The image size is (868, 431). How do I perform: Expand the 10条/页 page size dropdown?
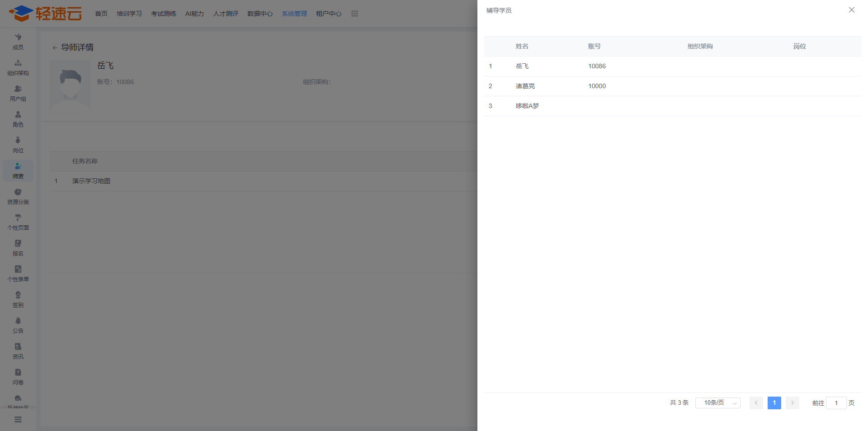tap(717, 403)
